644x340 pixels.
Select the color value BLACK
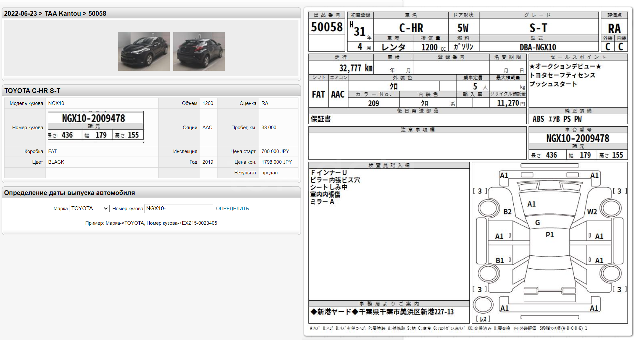[56, 162]
